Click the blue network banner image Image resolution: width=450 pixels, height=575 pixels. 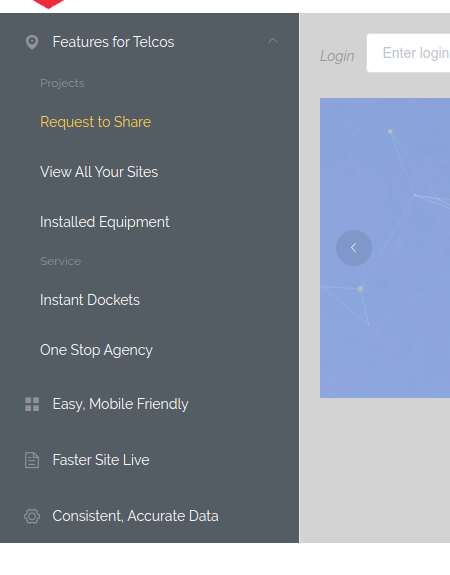[385, 248]
